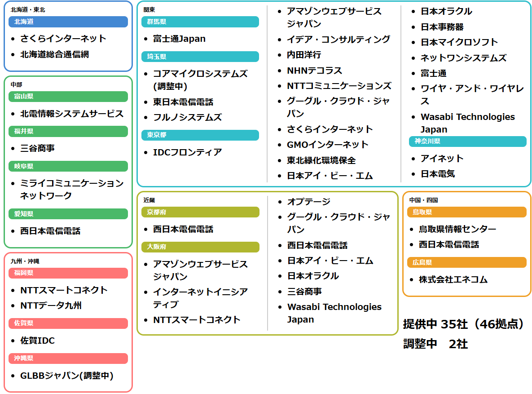Select 西日本電信電話 under 愛知県
532x394 pixels.
(x=50, y=231)
